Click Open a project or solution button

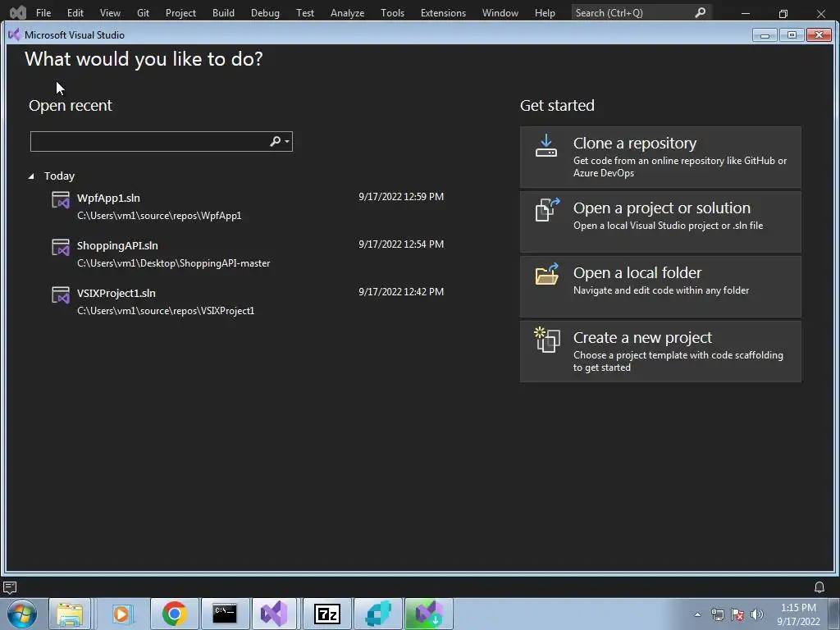660,221
